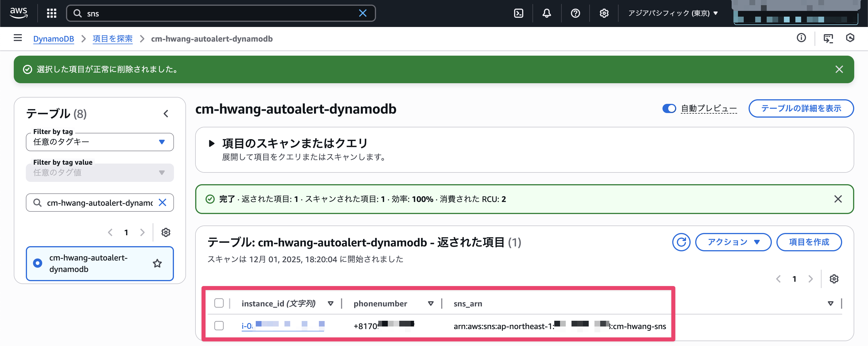Click the help question mark icon

tap(575, 13)
